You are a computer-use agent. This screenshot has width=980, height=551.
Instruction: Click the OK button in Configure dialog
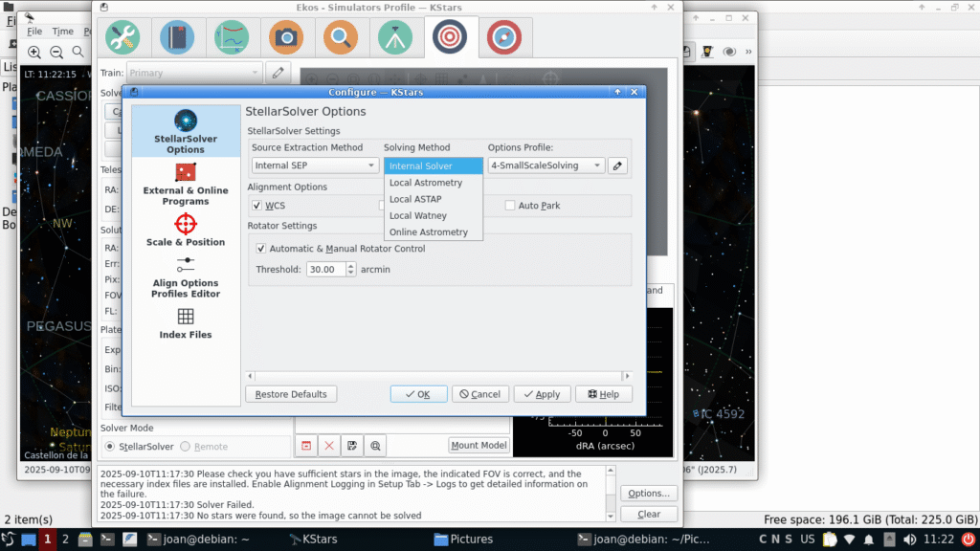[x=419, y=394]
